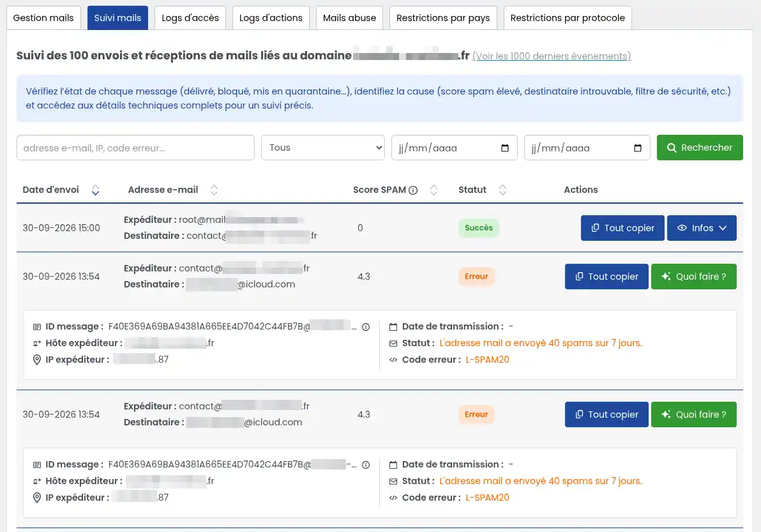Click Quoi faire ? on second 13:54 row

pyautogui.click(x=694, y=414)
